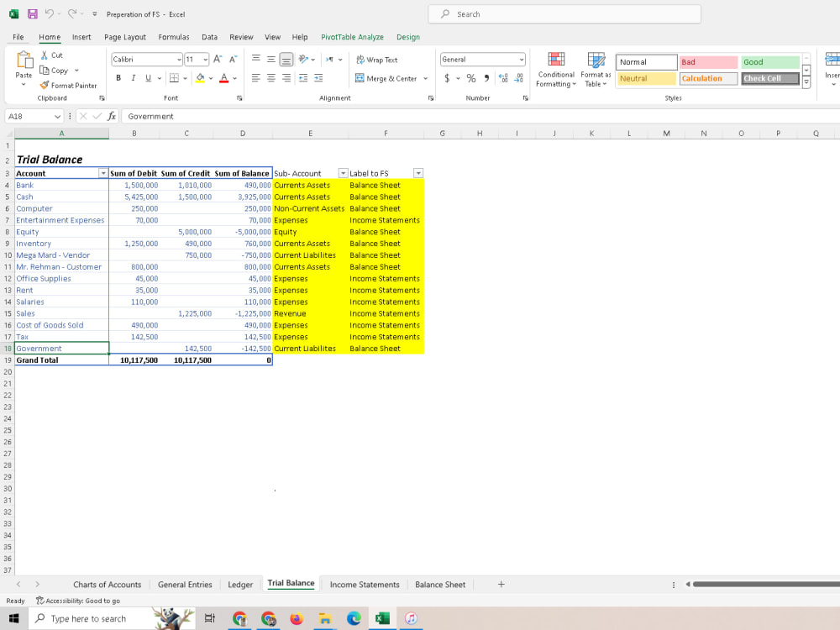Open the Account column filter dropdown
The height and width of the screenshot is (630, 840).
pyautogui.click(x=103, y=173)
